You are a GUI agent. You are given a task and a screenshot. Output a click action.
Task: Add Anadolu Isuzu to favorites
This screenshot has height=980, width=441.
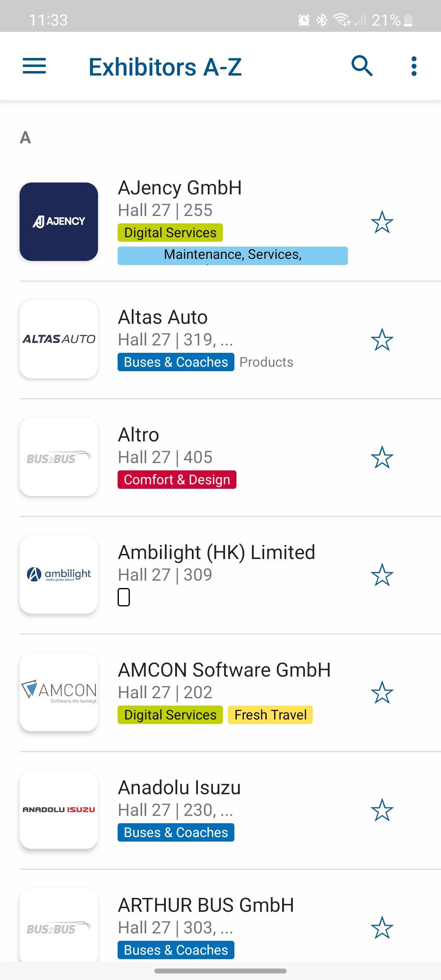(382, 810)
